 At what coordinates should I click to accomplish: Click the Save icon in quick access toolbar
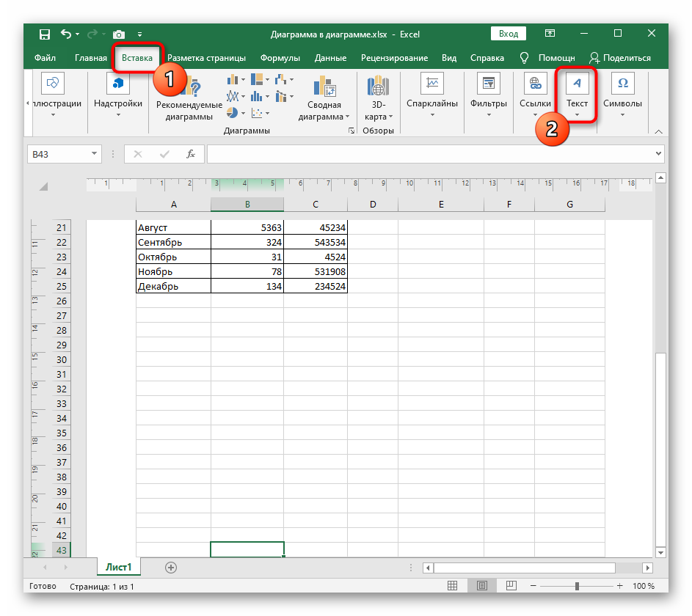[44, 34]
